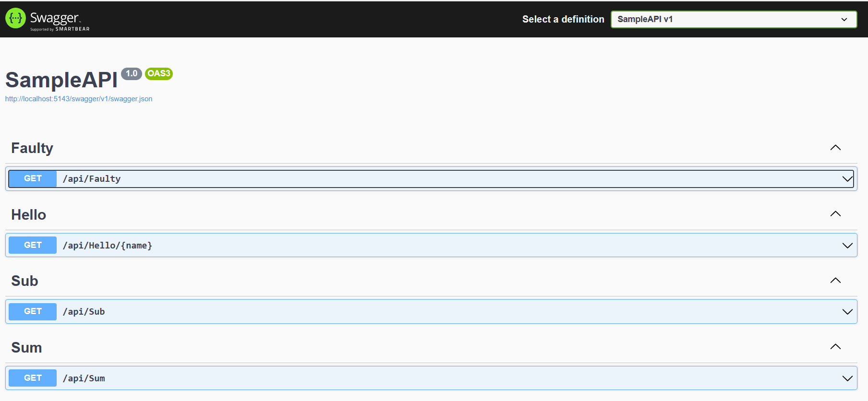The image size is (868, 401).
Task: Collapse the Sub section chevron
Action: [835, 281]
